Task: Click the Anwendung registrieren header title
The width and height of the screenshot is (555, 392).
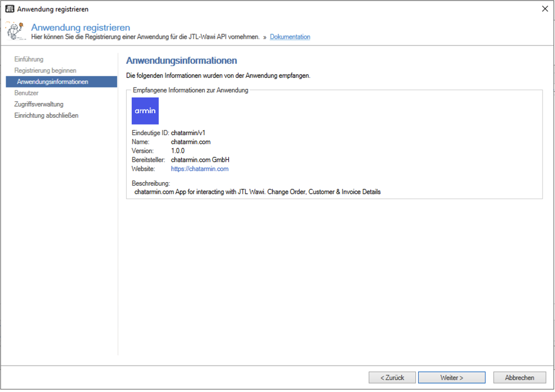Action: point(81,27)
